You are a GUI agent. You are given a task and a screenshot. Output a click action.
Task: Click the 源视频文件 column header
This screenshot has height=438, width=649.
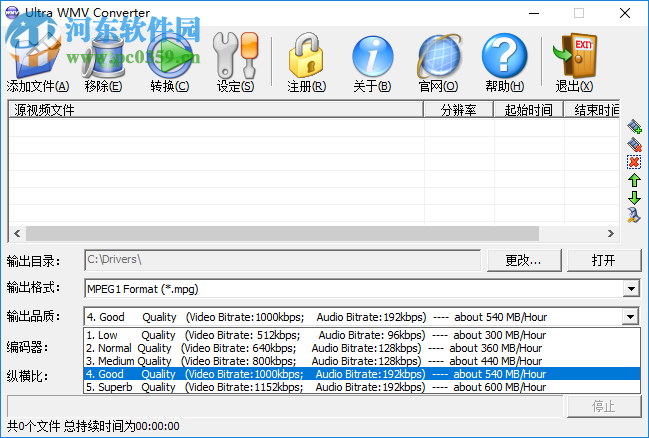(216, 110)
